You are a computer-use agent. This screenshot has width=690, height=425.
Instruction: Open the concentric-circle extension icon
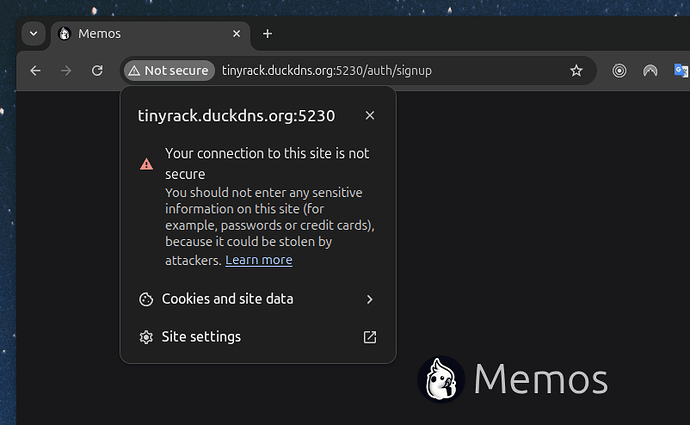pos(619,70)
